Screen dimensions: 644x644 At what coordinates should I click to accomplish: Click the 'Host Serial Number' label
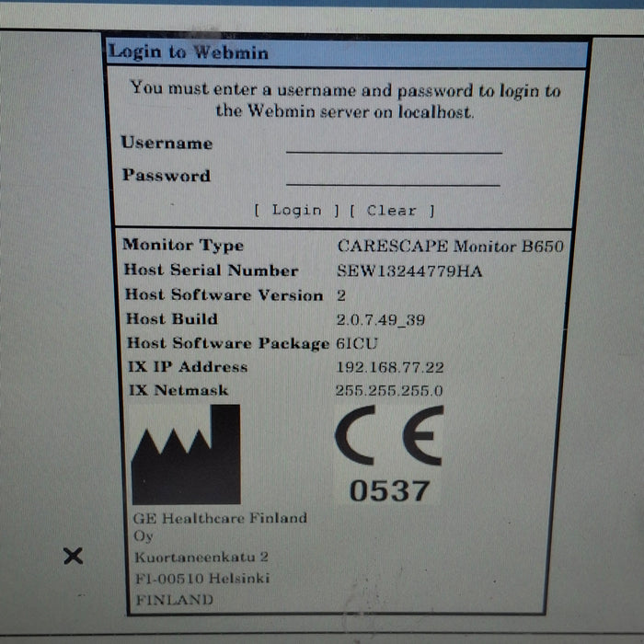click(211, 270)
